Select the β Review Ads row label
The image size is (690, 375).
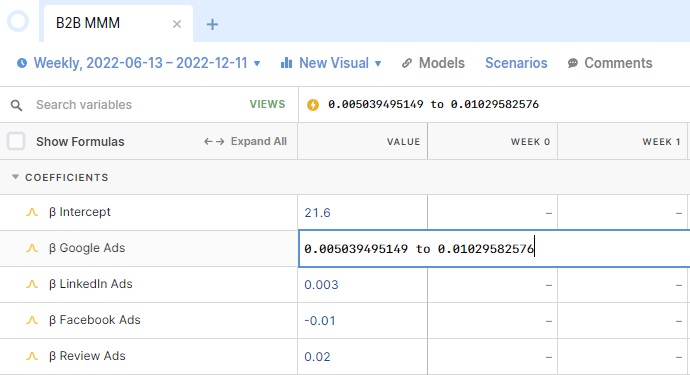pos(87,356)
